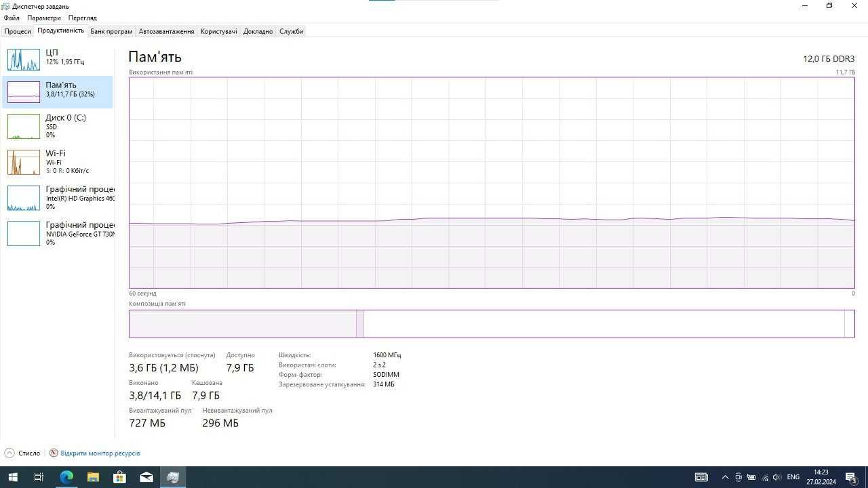Open Відкрити монітор ресурсів link

[100, 453]
